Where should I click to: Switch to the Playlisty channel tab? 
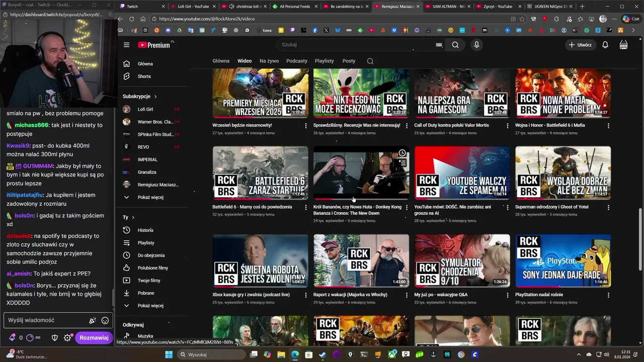[324, 61]
